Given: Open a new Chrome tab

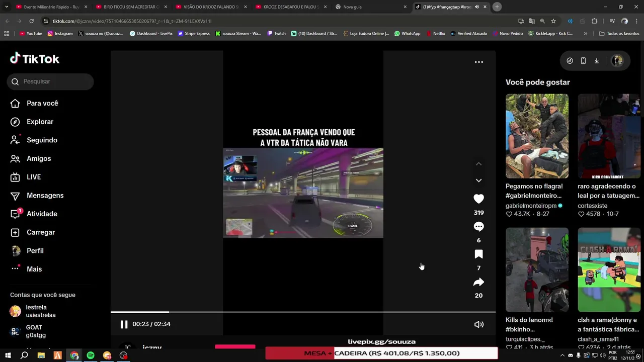Looking at the screenshot, I should [497, 7].
